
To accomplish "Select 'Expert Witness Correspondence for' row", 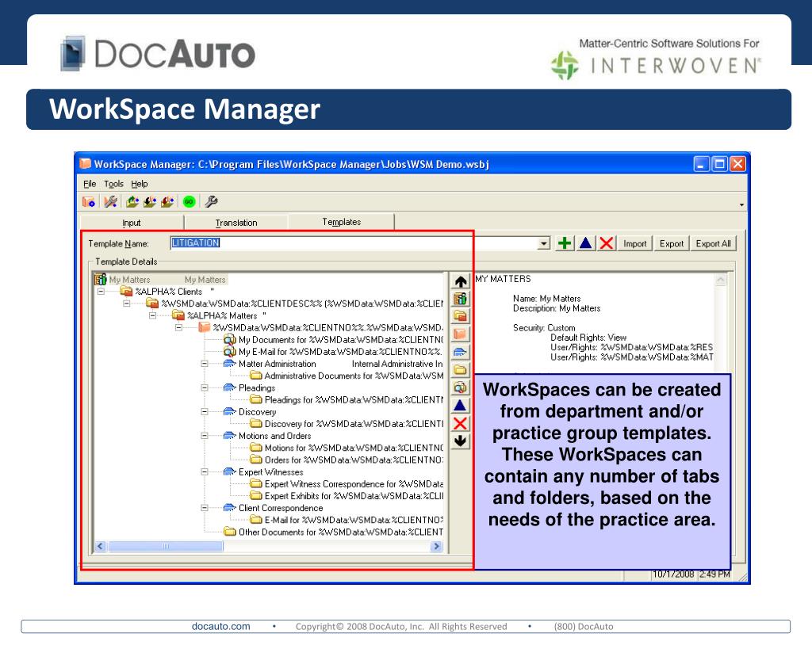I will [347, 484].
